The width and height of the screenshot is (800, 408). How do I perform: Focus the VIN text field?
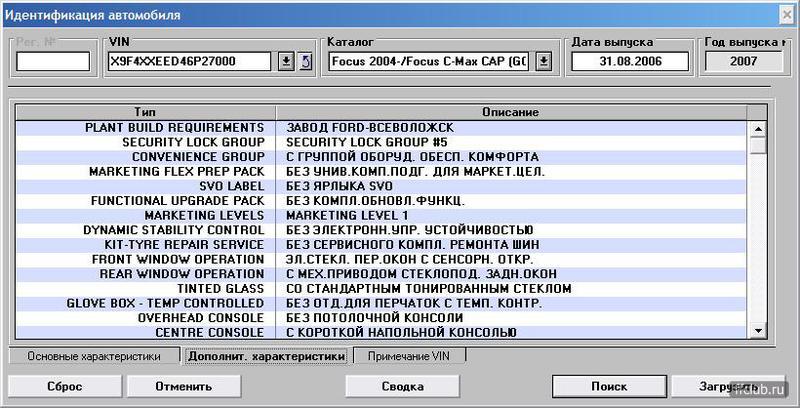189,62
